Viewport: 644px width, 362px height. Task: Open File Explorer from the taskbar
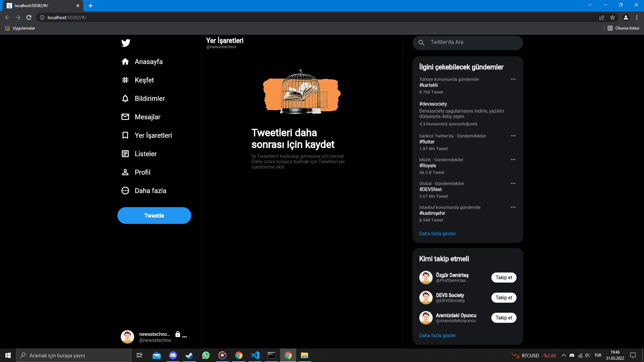305,355
